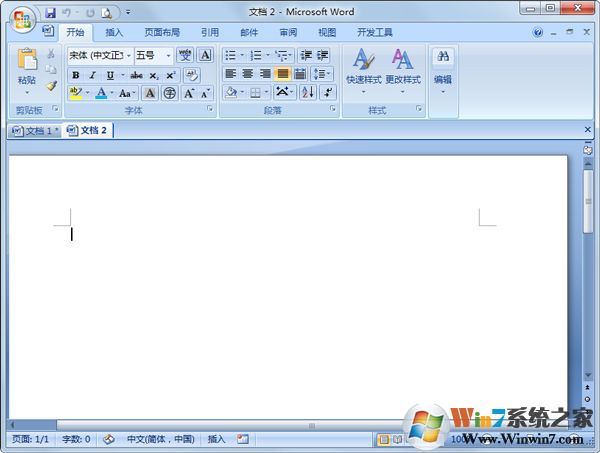Expand the Font (字体) dialog launcher

coord(210,110)
